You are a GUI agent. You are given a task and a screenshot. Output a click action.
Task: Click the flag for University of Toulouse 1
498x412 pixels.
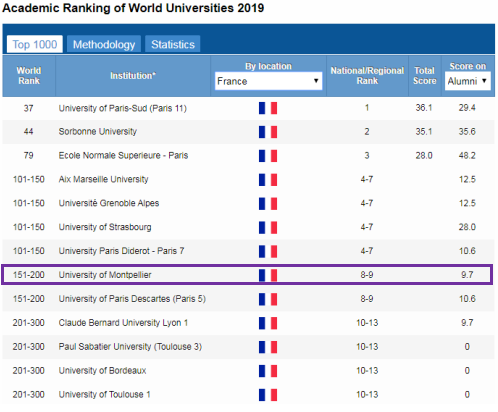tap(268, 395)
